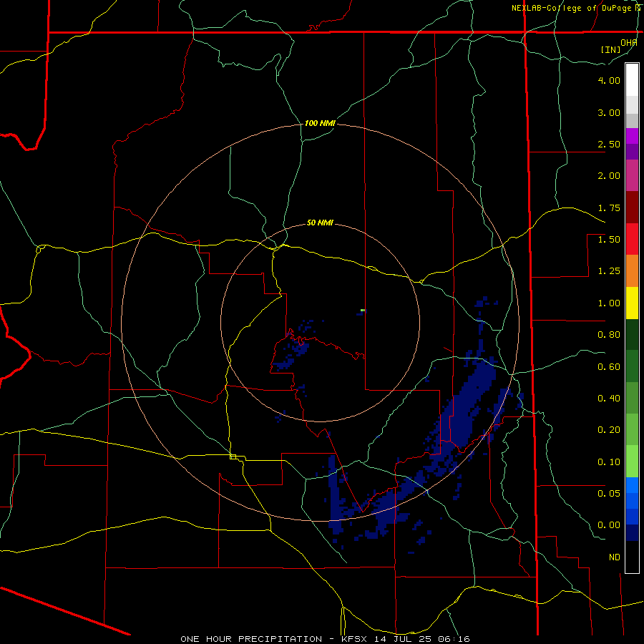Image resolution: width=644 pixels, height=644 pixels.
Task: Click the ONE HOUR PRECIPITATION title text
Action: (251, 639)
